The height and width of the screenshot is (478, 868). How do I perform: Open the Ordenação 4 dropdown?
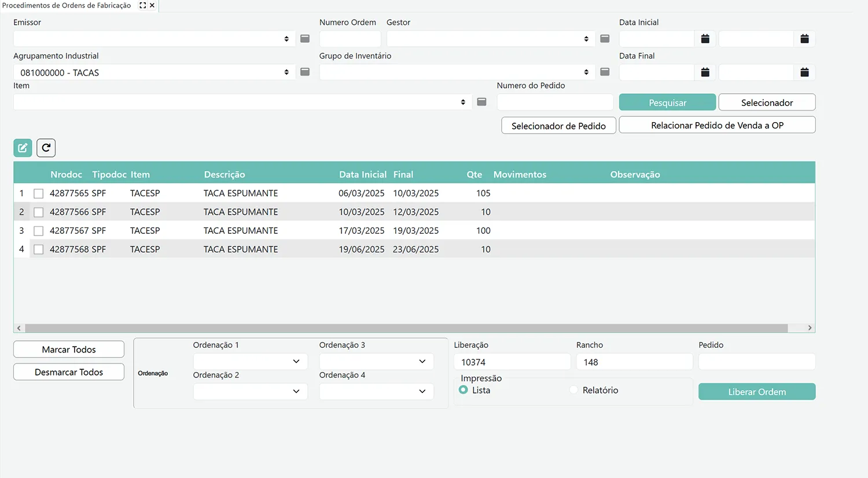click(x=376, y=391)
